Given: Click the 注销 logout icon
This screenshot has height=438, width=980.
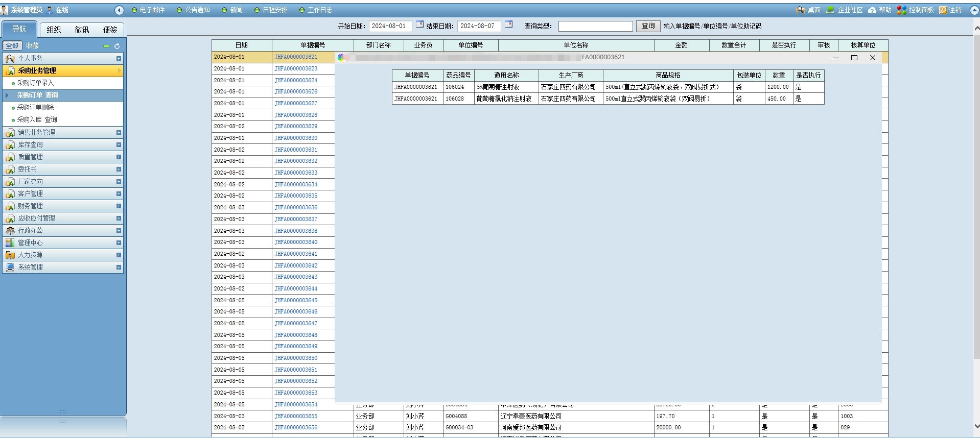Looking at the screenshot, I should click(x=943, y=10).
